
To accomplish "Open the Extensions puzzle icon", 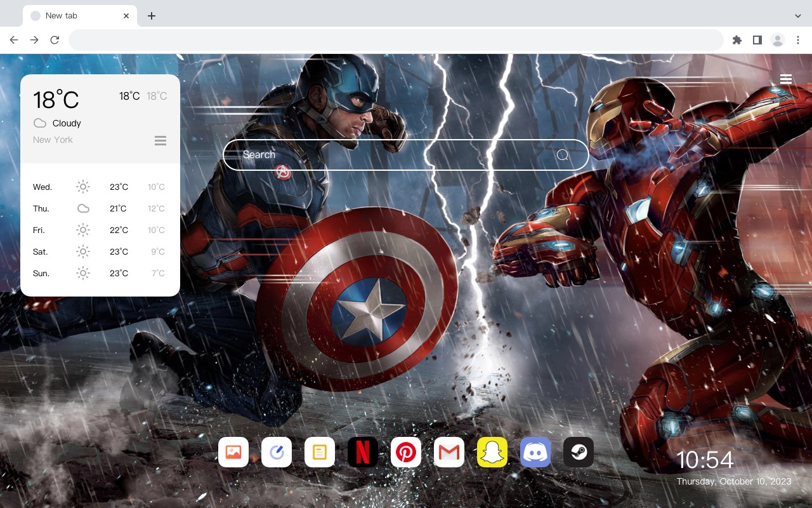I will pyautogui.click(x=737, y=40).
